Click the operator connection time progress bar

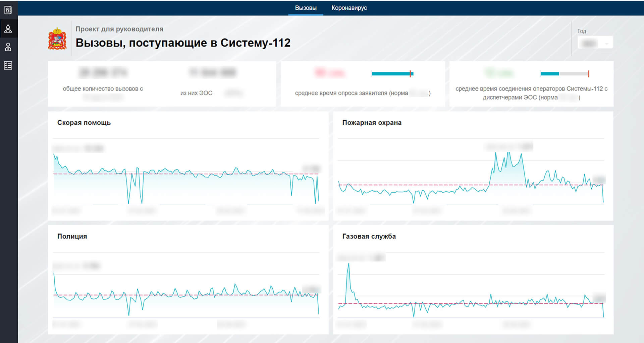[565, 74]
